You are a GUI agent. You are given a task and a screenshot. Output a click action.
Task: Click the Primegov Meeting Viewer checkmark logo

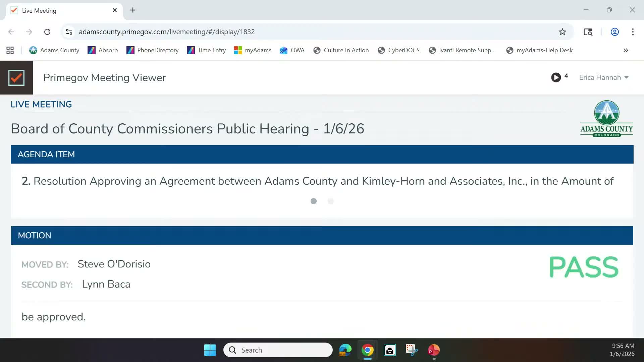[16, 77]
